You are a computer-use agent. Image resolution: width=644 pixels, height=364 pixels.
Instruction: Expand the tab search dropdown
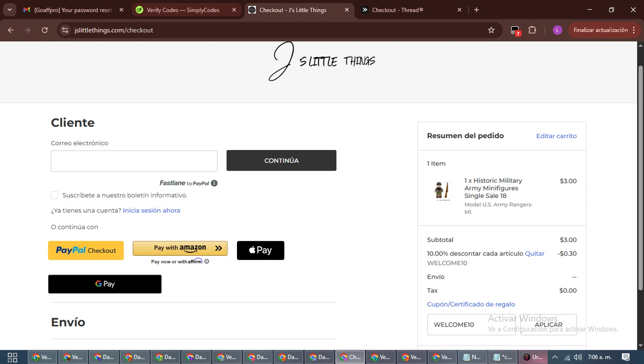click(9, 10)
